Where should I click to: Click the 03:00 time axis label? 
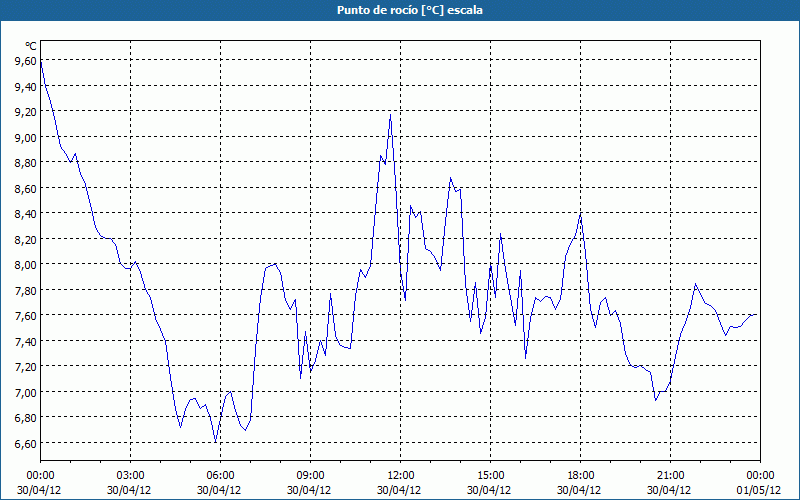(x=131, y=476)
